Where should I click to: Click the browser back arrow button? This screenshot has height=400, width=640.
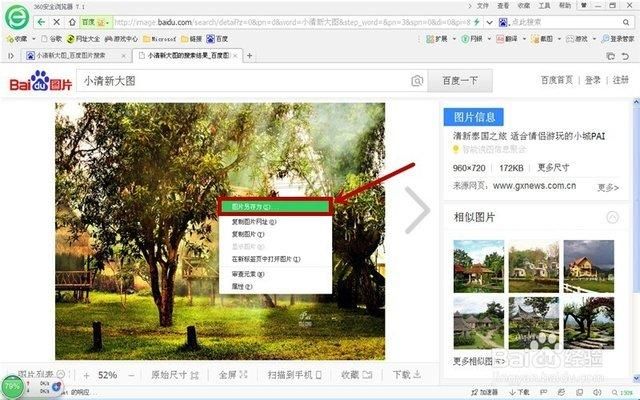42,21
